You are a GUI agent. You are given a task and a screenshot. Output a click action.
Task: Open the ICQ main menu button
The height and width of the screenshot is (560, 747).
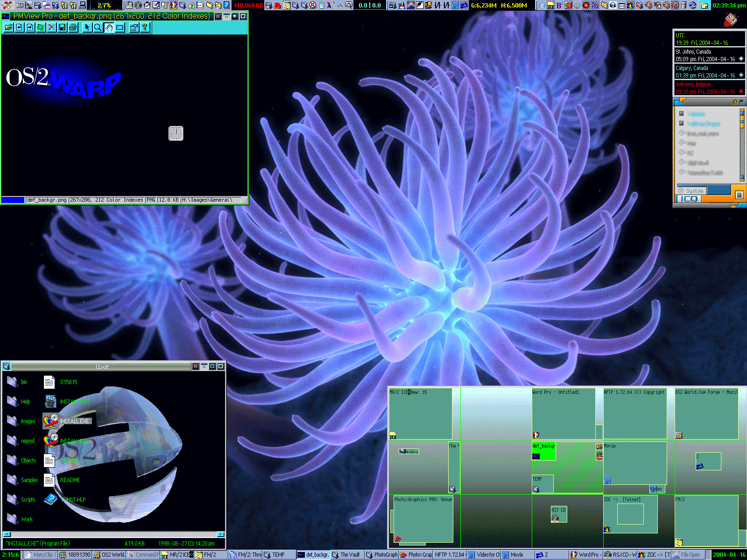click(x=689, y=199)
